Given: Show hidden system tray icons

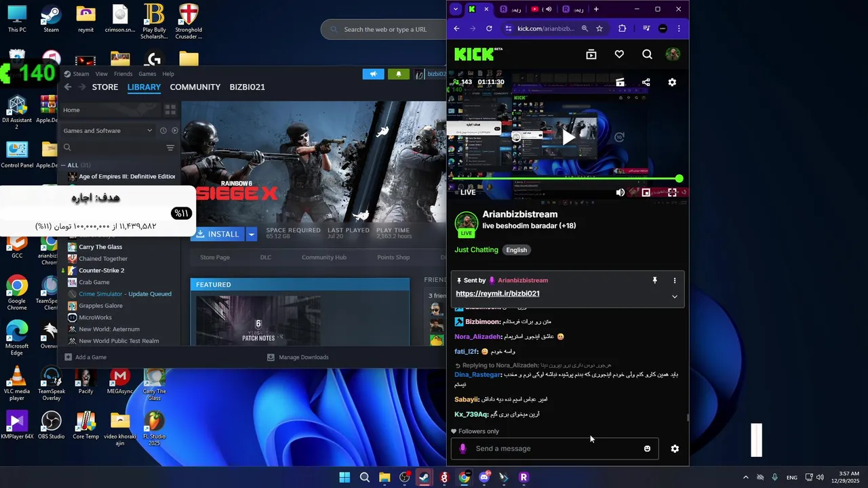Looking at the screenshot, I should (745, 477).
